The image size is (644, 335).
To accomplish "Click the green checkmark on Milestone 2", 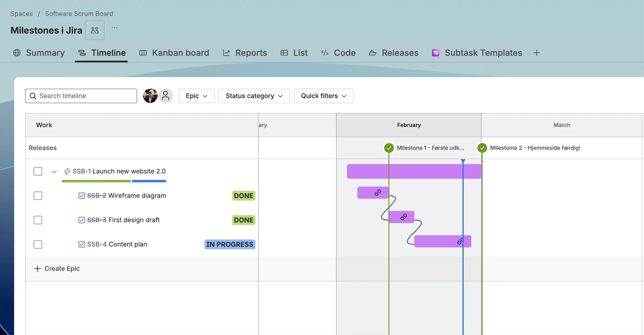I will click(x=482, y=148).
